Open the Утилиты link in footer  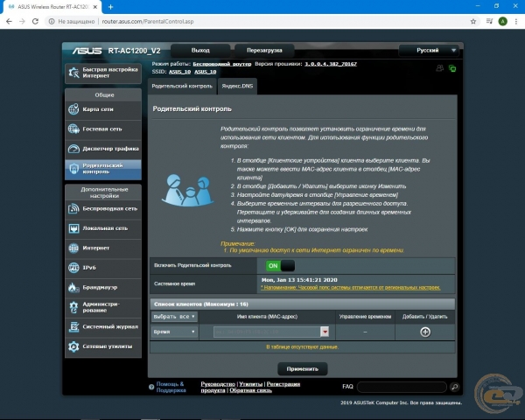(251, 384)
